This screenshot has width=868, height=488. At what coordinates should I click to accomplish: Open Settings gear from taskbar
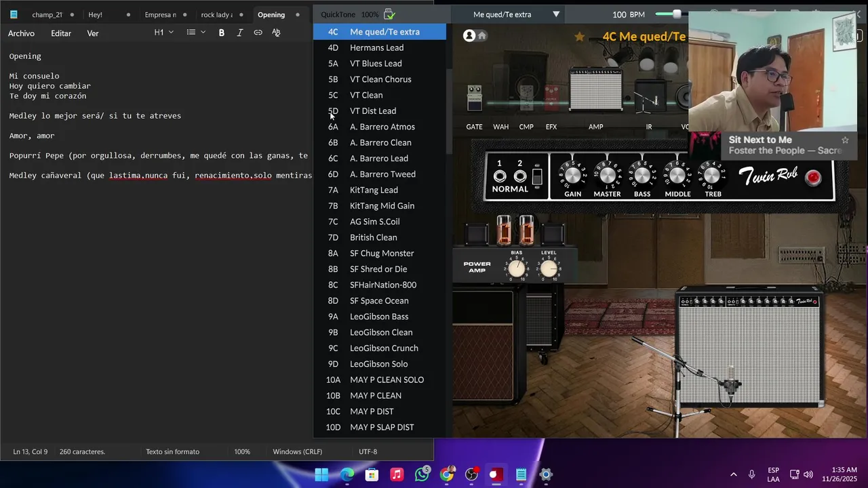click(546, 474)
